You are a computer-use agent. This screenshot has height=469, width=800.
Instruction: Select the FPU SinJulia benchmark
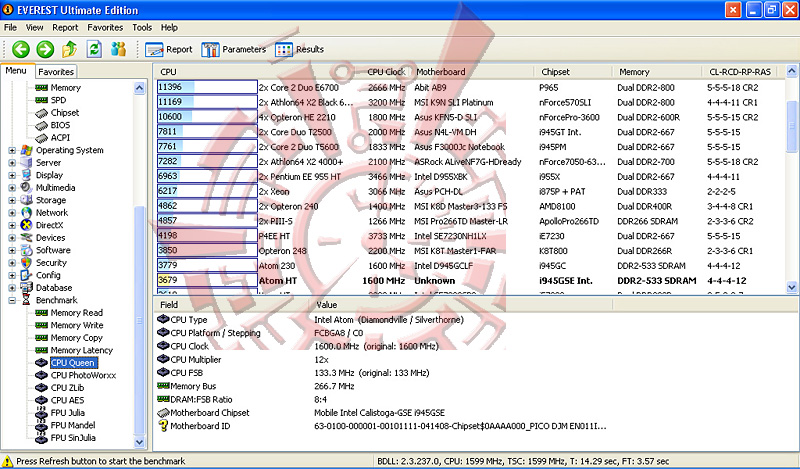[73, 438]
